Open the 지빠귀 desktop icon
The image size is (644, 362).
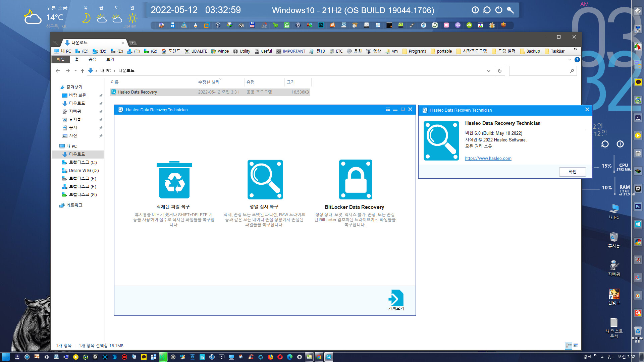click(x=614, y=268)
